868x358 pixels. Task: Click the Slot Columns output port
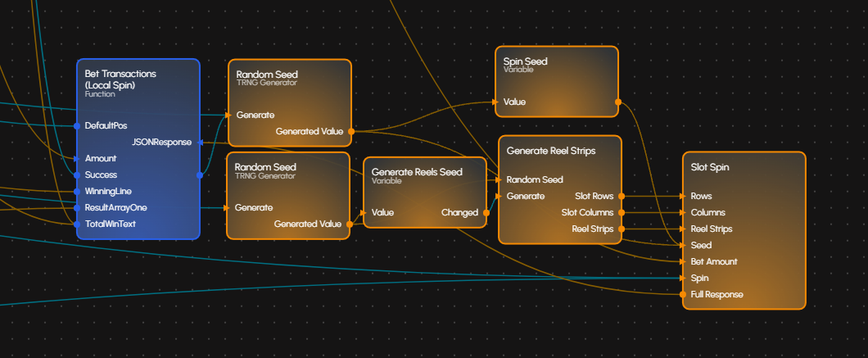[621, 212]
